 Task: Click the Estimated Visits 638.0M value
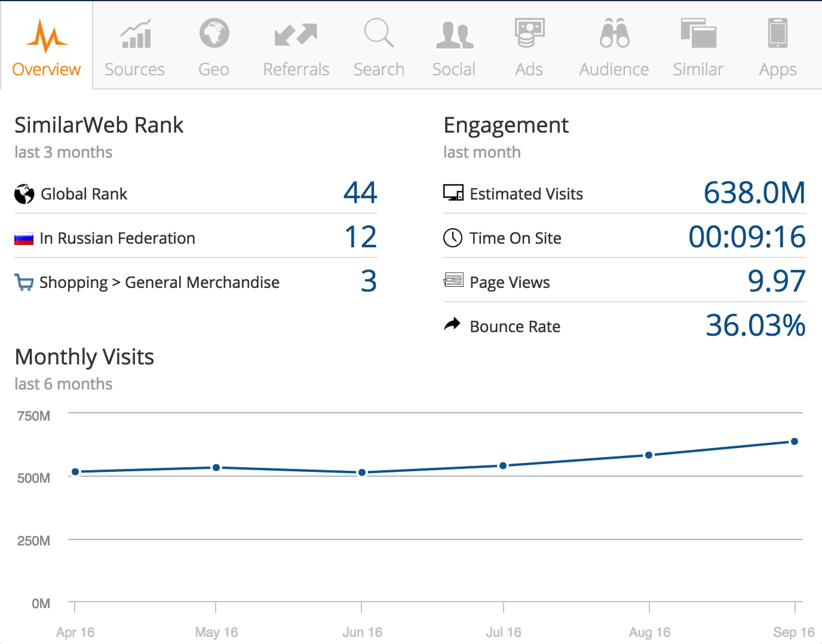754,193
